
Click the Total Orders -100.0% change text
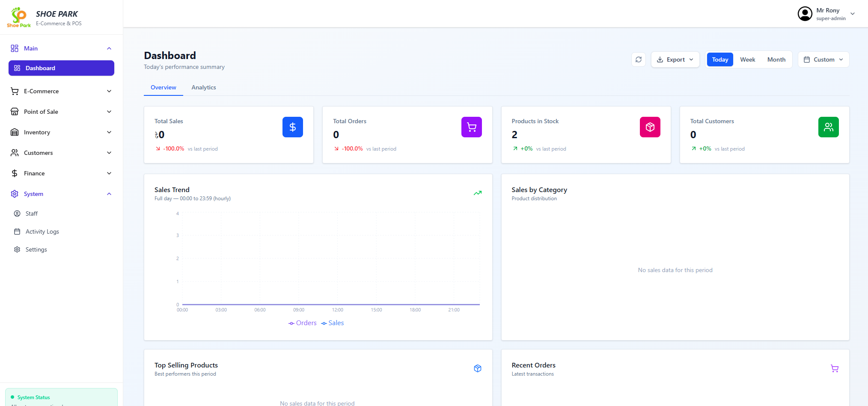352,148
